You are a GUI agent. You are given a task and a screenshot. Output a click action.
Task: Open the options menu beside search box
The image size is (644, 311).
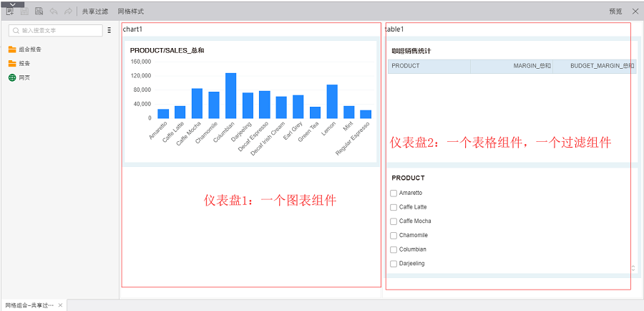(x=109, y=31)
